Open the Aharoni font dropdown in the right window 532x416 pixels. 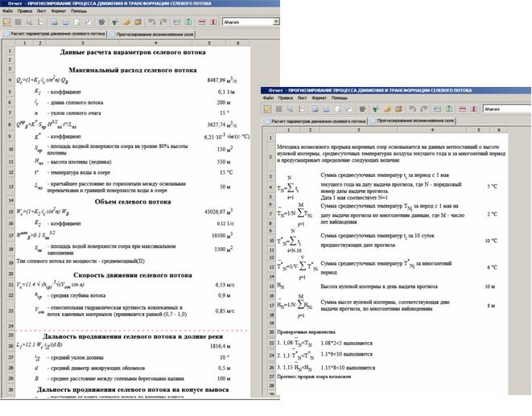[x=505, y=108]
